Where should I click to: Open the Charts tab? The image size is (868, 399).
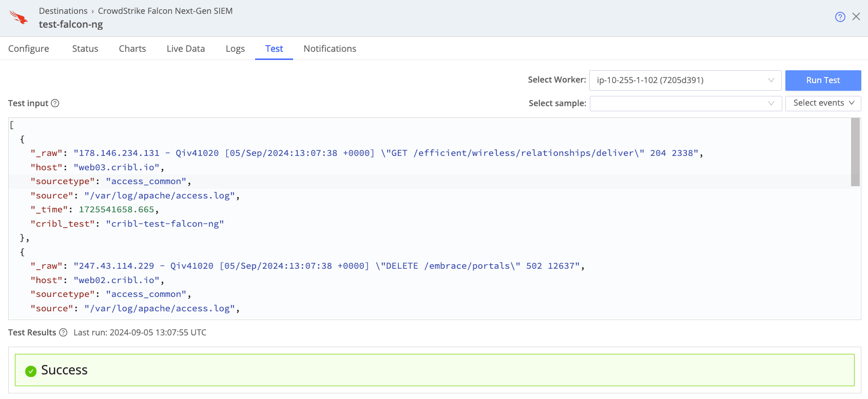point(132,49)
